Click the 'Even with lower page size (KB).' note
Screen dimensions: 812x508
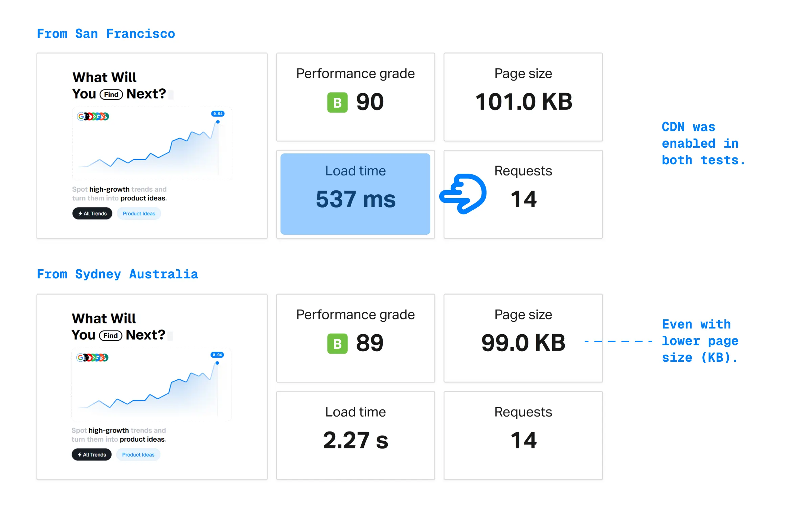coord(700,341)
